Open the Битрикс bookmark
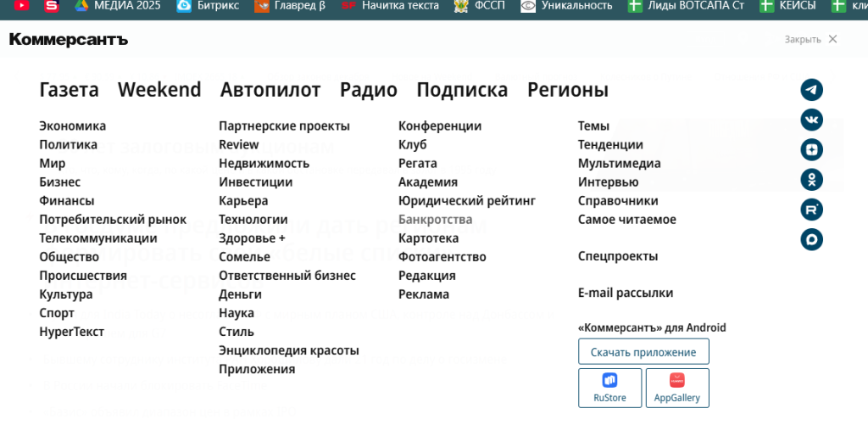The width and height of the screenshot is (868, 425). pyautogui.click(x=209, y=6)
